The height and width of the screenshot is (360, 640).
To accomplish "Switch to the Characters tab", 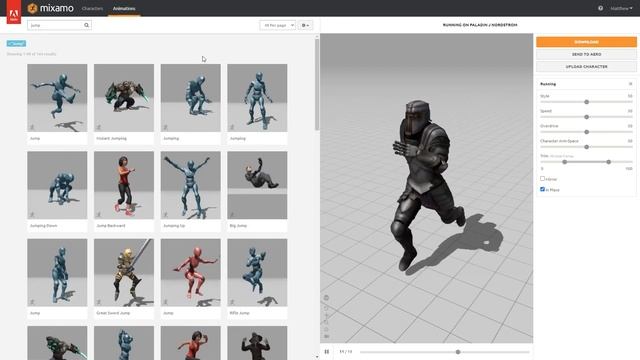I will [x=92, y=8].
